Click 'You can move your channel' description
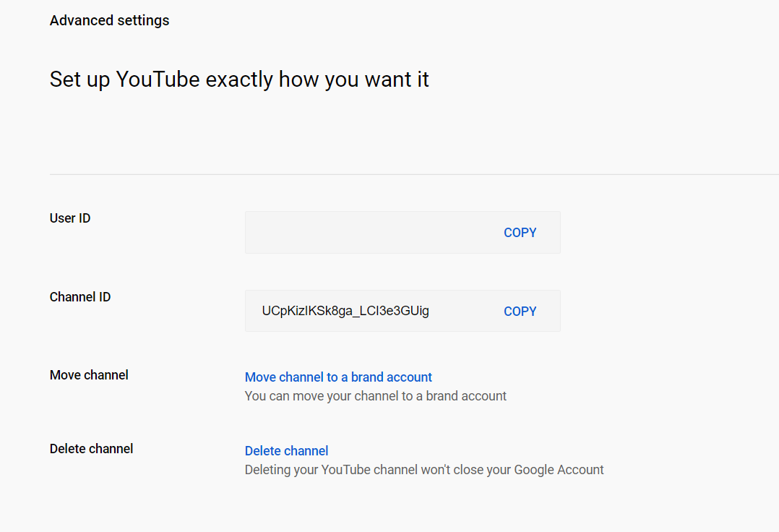Image resolution: width=779 pixels, height=532 pixels. (x=376, y=396)
